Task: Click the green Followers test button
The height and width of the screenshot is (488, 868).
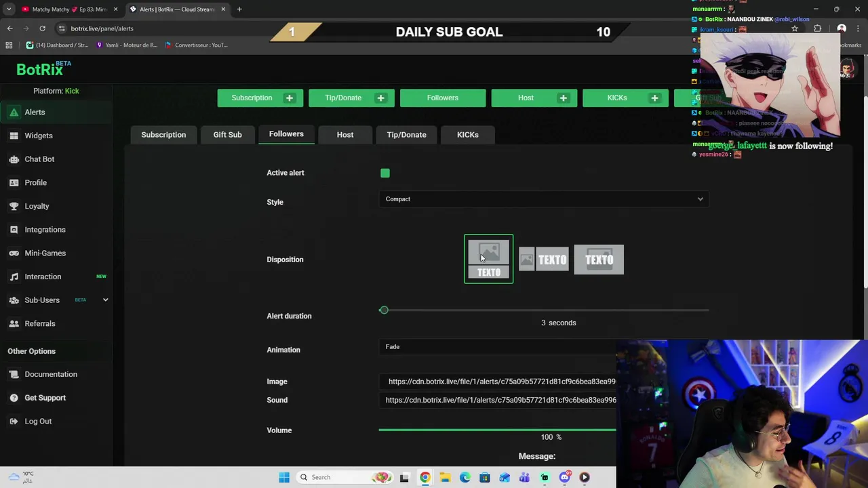Action: click(443, 98)
